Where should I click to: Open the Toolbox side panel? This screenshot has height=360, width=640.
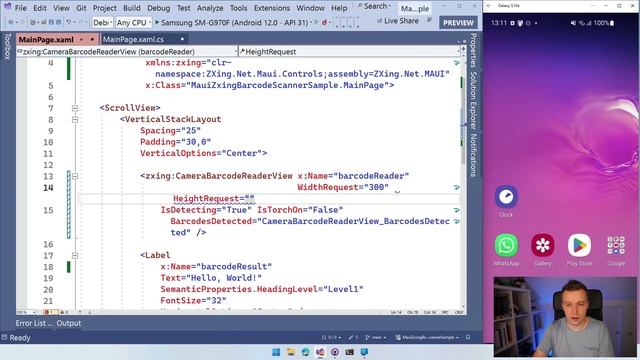tap(7, 47)
